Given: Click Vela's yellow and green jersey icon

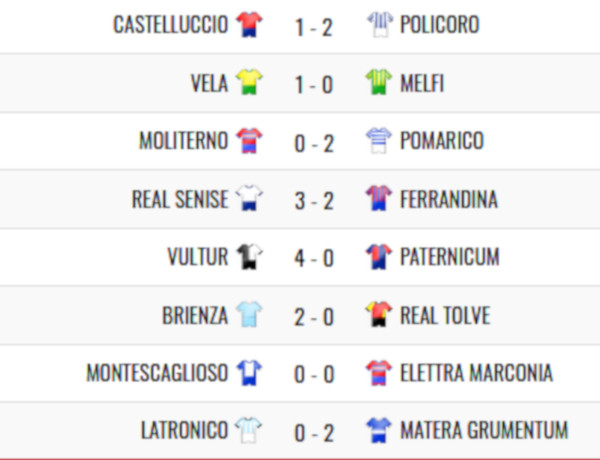Looking at the screenshot, I should (x=249, y=82).
